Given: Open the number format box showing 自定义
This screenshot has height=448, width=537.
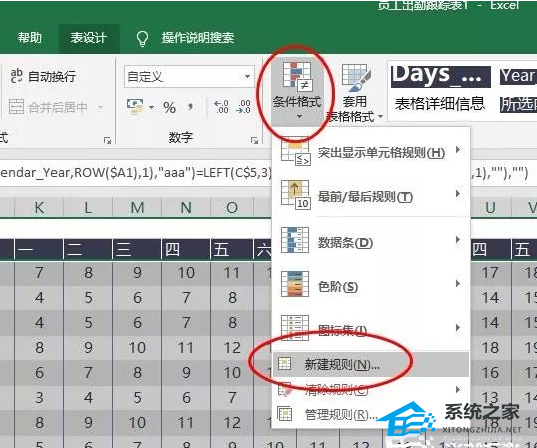Looking at the screenshot, I should [x=189, y=76].
